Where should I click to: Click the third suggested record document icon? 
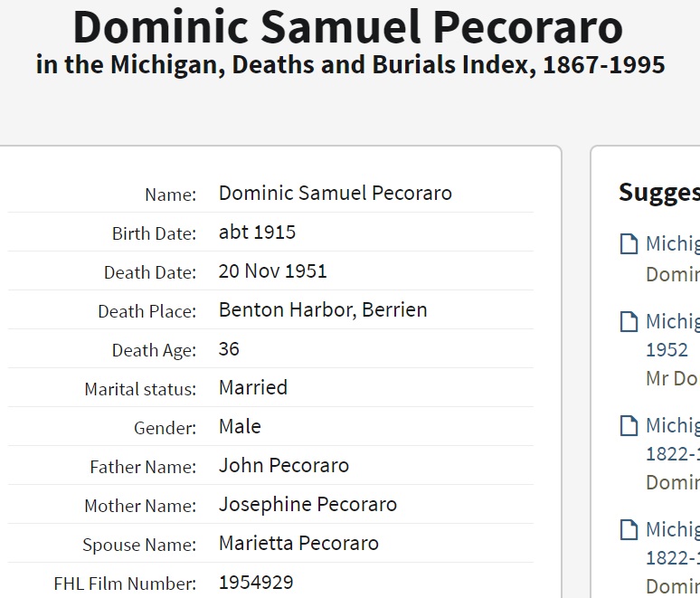[628, 426]
